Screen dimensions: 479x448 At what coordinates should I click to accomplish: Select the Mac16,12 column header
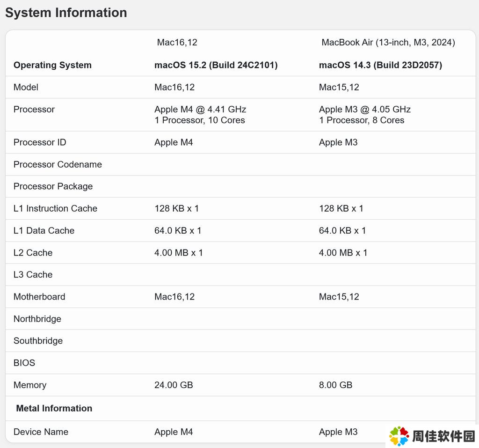coord(177,43)
